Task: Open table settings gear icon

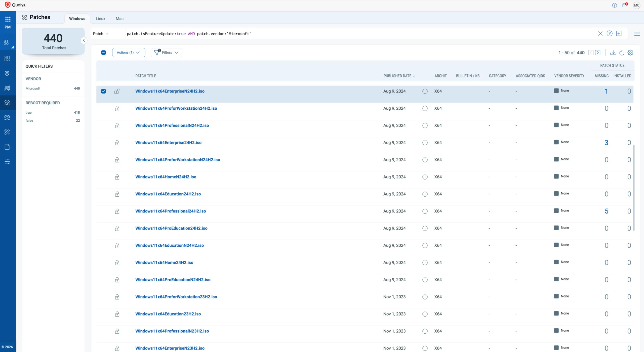Action: point(630,53)
